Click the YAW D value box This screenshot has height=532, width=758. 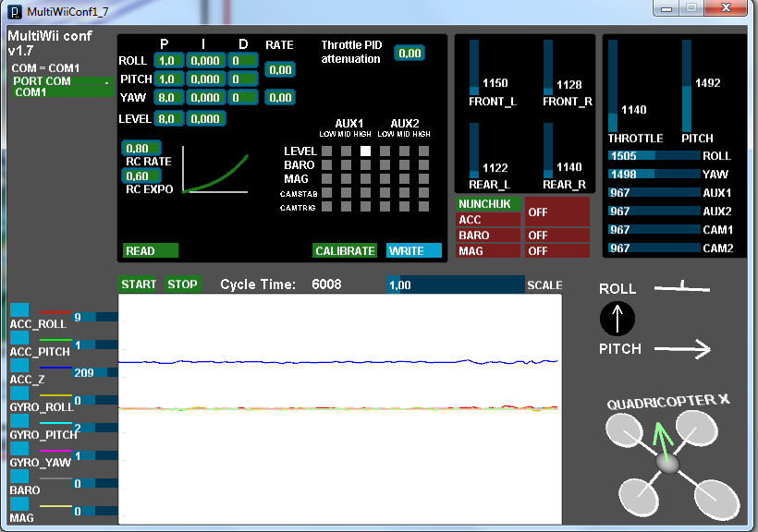[244, 98]
